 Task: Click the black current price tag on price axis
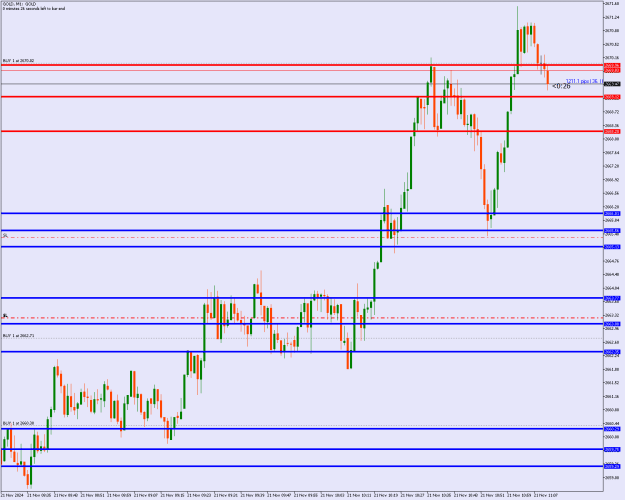(612, 84)
